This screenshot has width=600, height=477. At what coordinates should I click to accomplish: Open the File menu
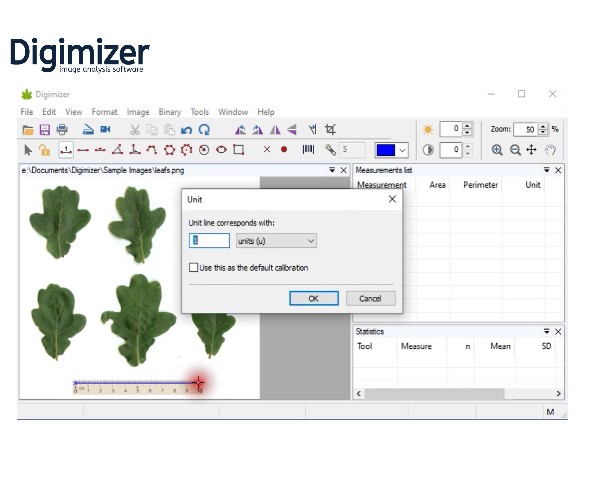click(27, 112)
